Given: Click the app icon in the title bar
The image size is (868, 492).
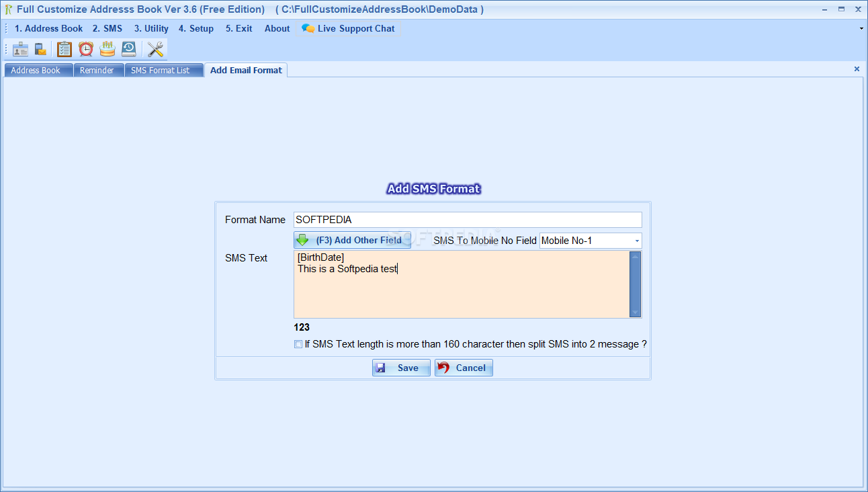Looking at the screenshot, I should pos(8,9).
